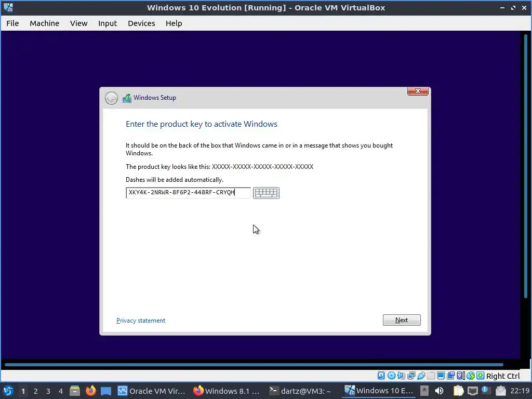This screenshot has height=399, width=532.
Task: Click the mouse integration status icon
Action: (471, 375)
